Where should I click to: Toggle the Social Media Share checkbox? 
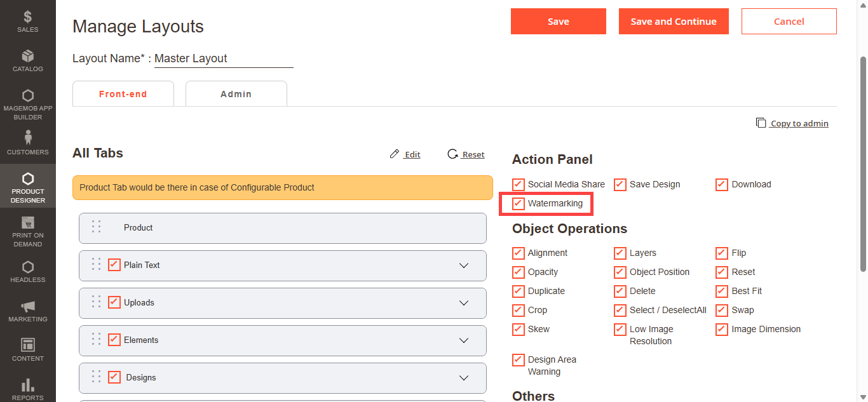519,185
